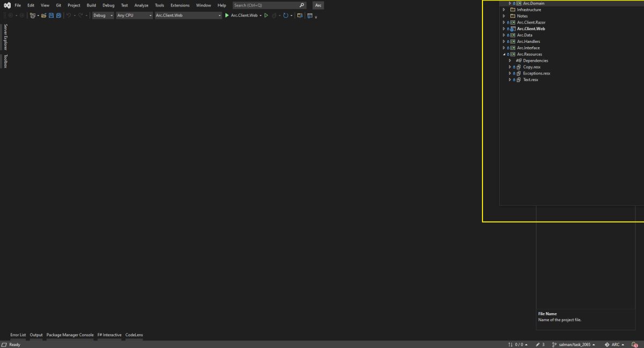This screenshot has width=644, height=348.
Task: Click the Restart circular arrow icon
Action: pyautogui.click(x=286, y=16)
